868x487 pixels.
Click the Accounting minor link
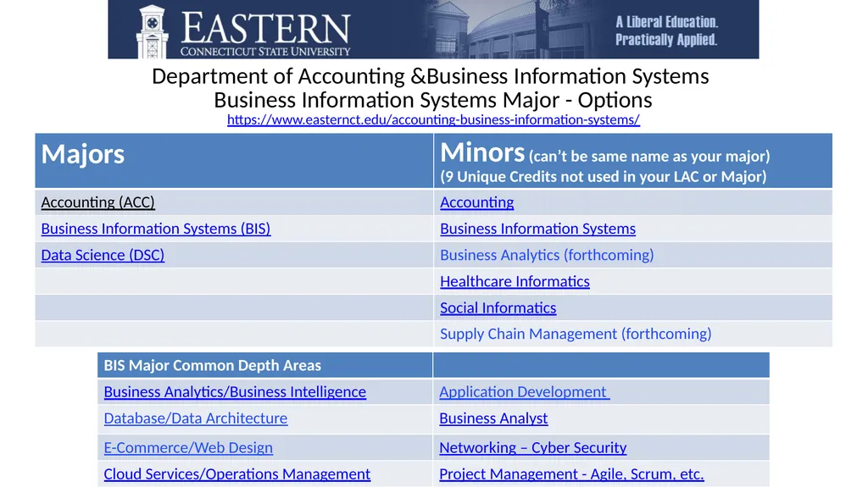coord(476,202)
